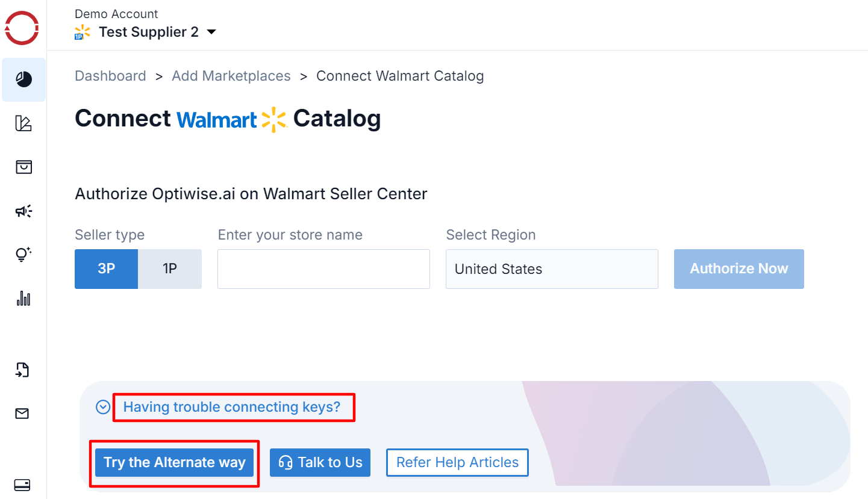This screenshot has height=499, width=868.
Task: Select the 3P seller type
Action: coord(107,269)
